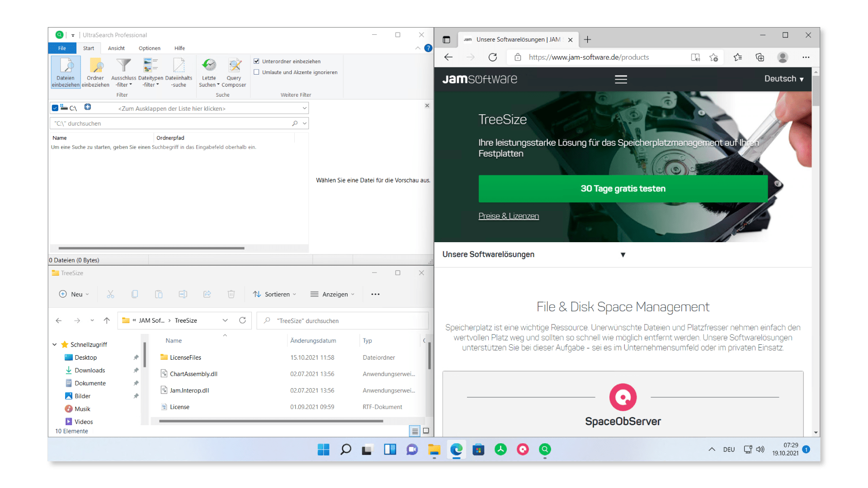Click Delete trash icon in Explorer
Screen dimensions: 868x488
tap(231, 294)
